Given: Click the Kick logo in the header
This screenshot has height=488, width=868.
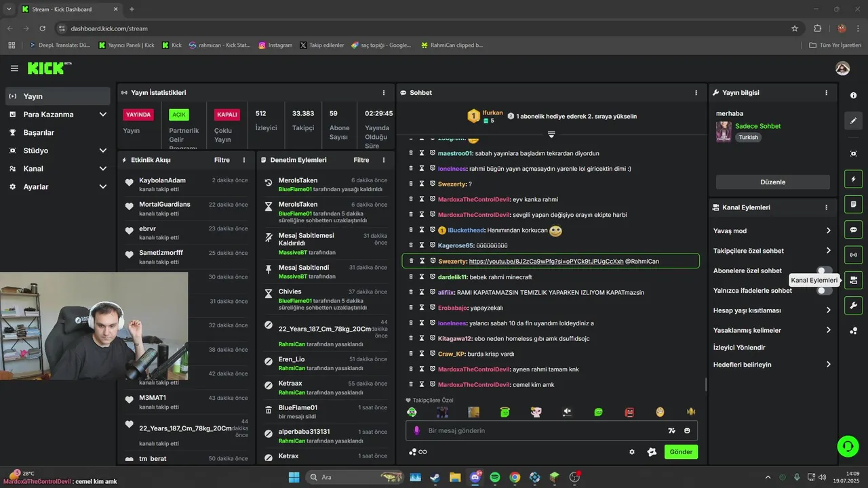Looking at the screenshot, I should click(x=50, y=68).
